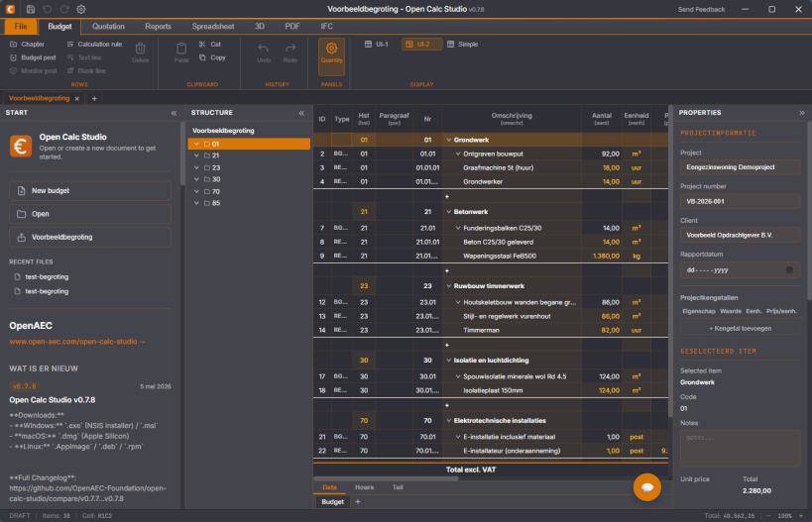Switch to the Tail bottom tab
The image size is (812, 522).
[398, 487]
